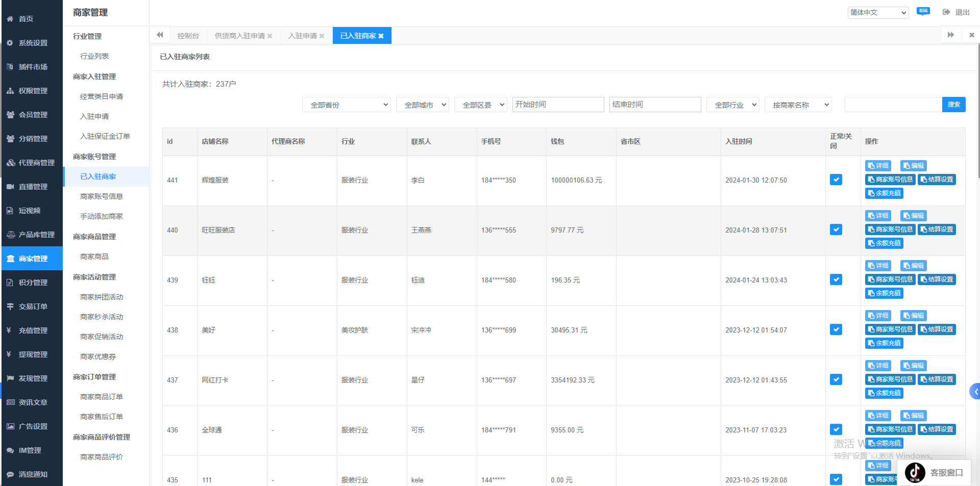
Task: Click 结算设置 for store 旺旺服装店
Action: pos(937,229)
